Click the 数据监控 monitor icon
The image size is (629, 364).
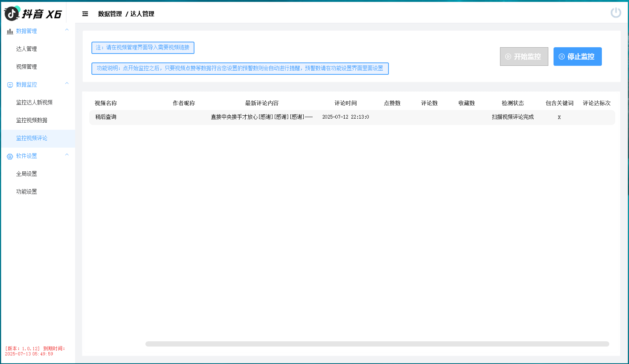pyautogui.click(x=10, y=85)
